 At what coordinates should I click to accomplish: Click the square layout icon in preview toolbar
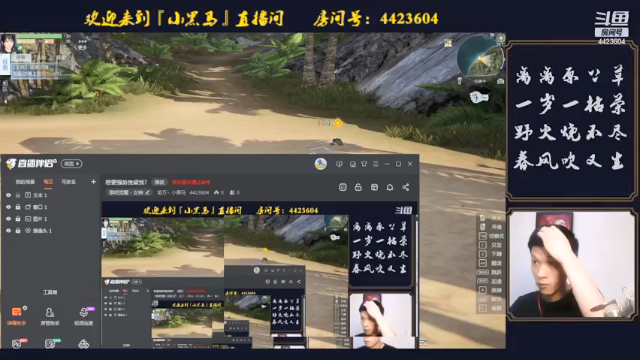click(x=343, y=187)
